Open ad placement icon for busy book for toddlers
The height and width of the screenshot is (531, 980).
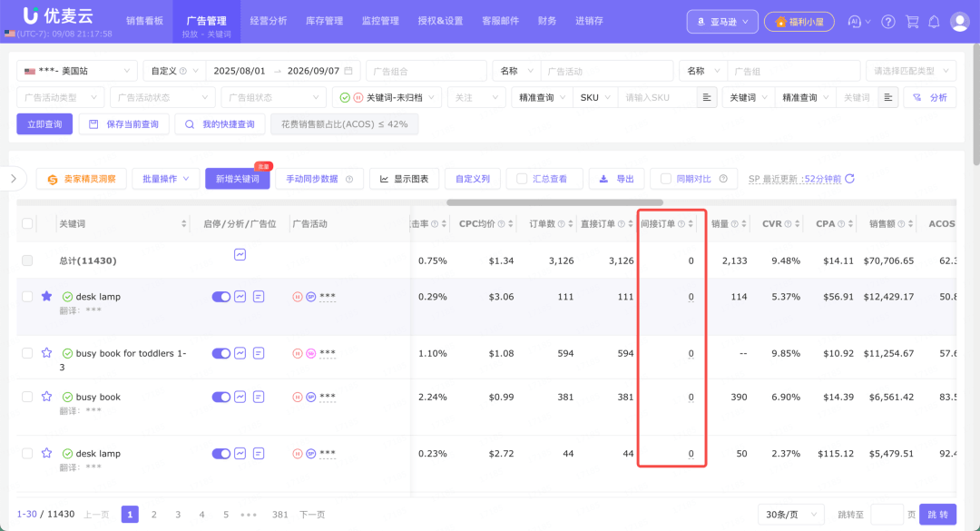pyautogui.click(x=259, y=353)
